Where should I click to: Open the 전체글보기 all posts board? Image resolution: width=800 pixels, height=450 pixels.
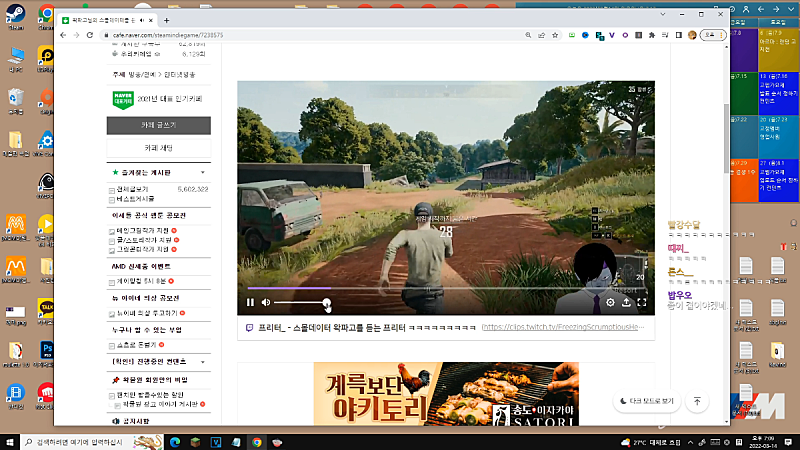point(133,188)
